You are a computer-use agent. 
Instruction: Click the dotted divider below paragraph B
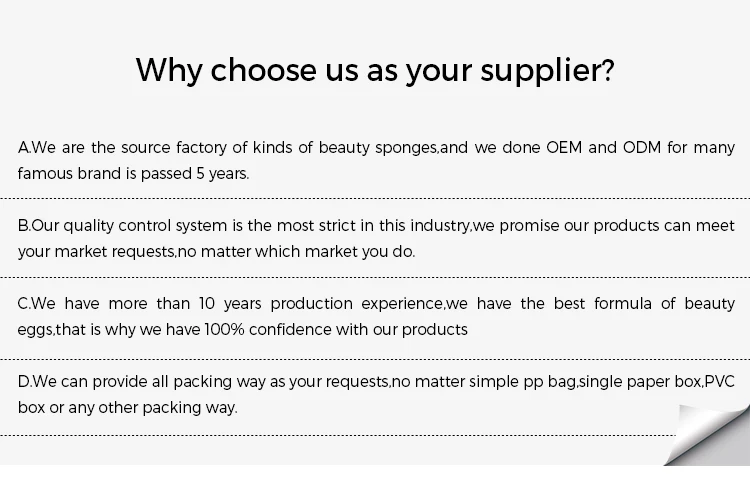click(x=375, y=277)
